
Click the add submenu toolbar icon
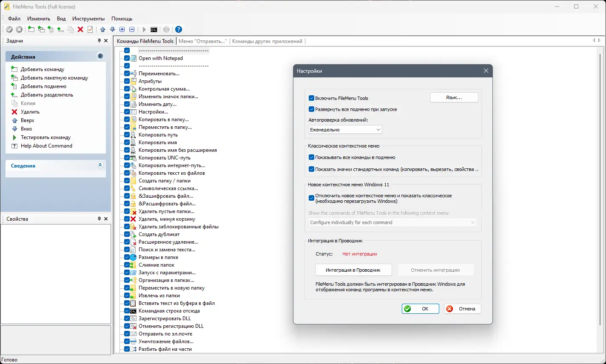[x=51, y=29]
